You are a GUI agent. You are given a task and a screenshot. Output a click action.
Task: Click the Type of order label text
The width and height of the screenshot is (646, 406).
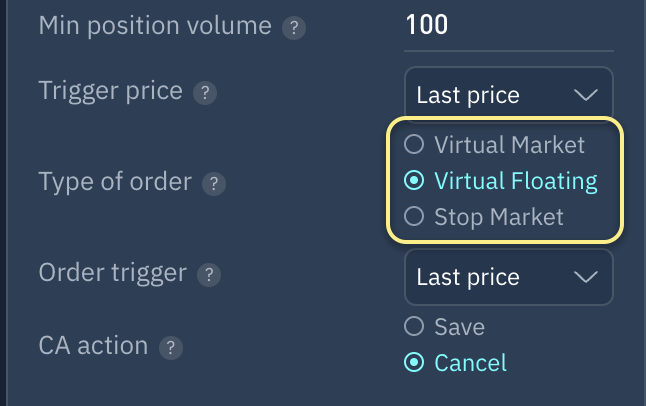[x=114, y=182]
